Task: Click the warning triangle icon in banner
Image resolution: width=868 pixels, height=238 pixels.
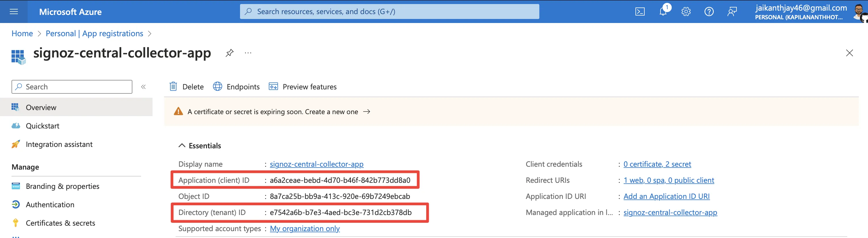Action: [x=178, y=112]
